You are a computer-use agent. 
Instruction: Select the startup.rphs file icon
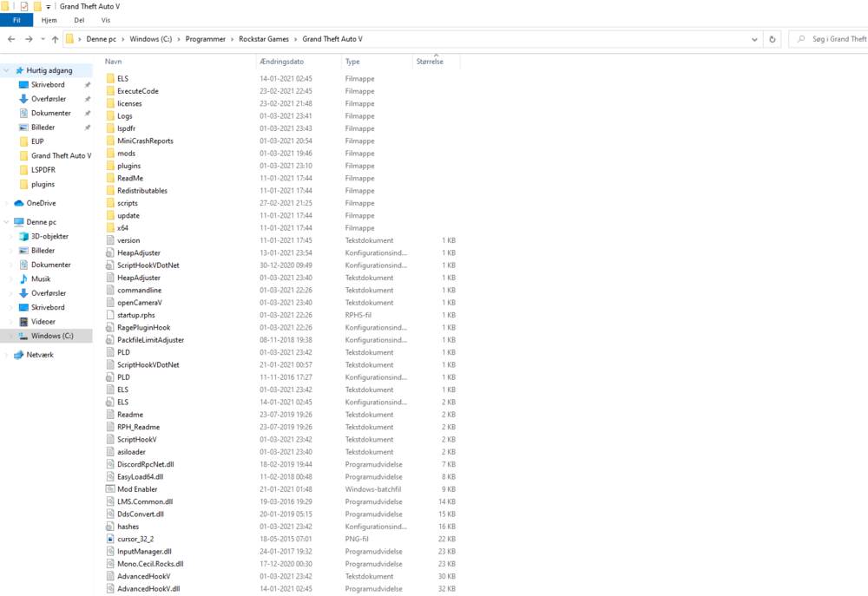click(x=110, y=315)
